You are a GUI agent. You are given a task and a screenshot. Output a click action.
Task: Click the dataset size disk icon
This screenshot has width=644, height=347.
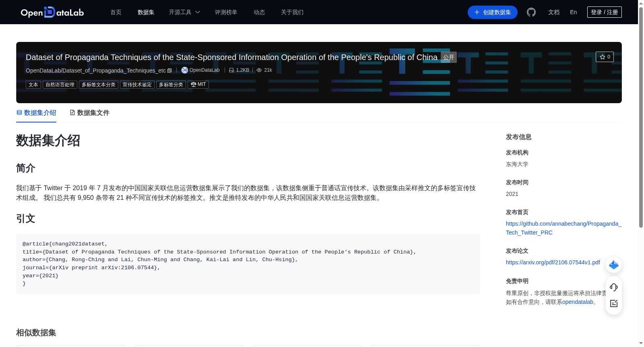(x=231, y=70)
